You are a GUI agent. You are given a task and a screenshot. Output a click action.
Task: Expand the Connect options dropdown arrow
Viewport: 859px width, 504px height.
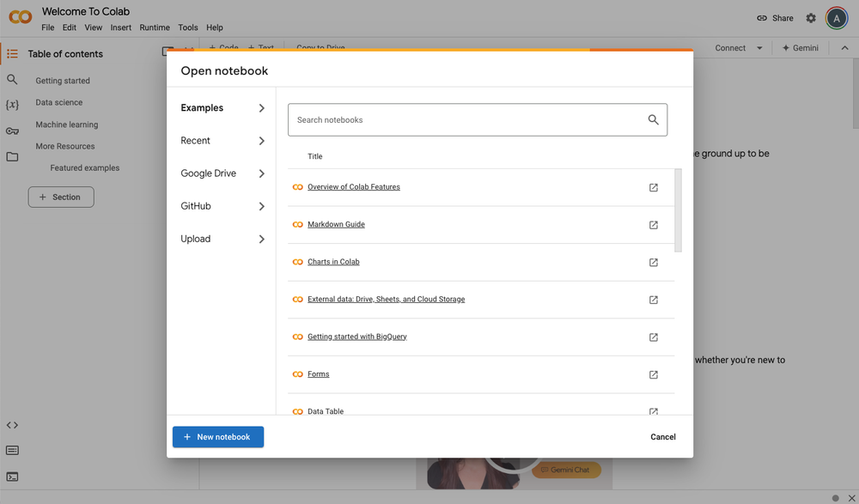759,48
